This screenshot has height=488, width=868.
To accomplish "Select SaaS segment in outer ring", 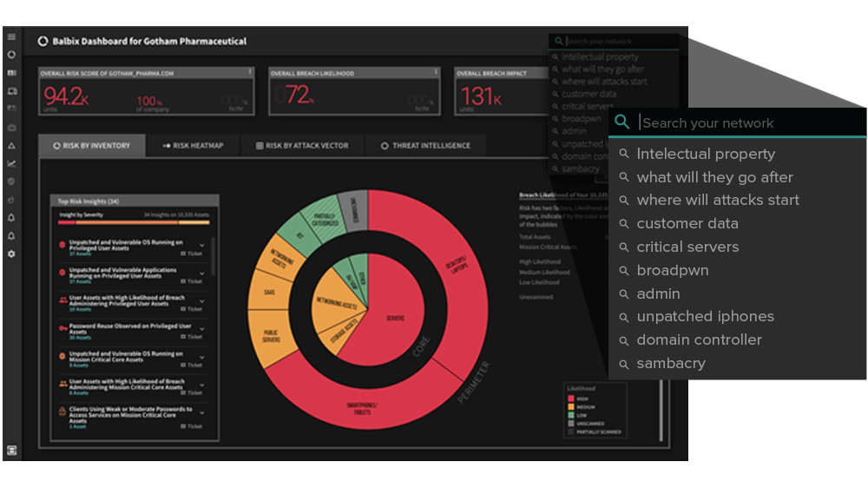I will pyautogui.click(x=270, y=292).
